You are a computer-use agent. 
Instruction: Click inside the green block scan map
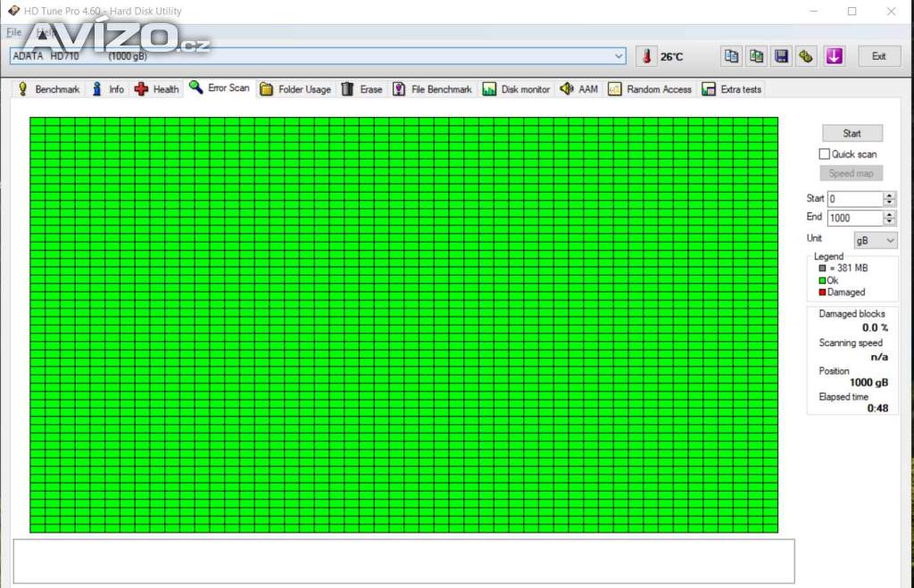point(403,325)
